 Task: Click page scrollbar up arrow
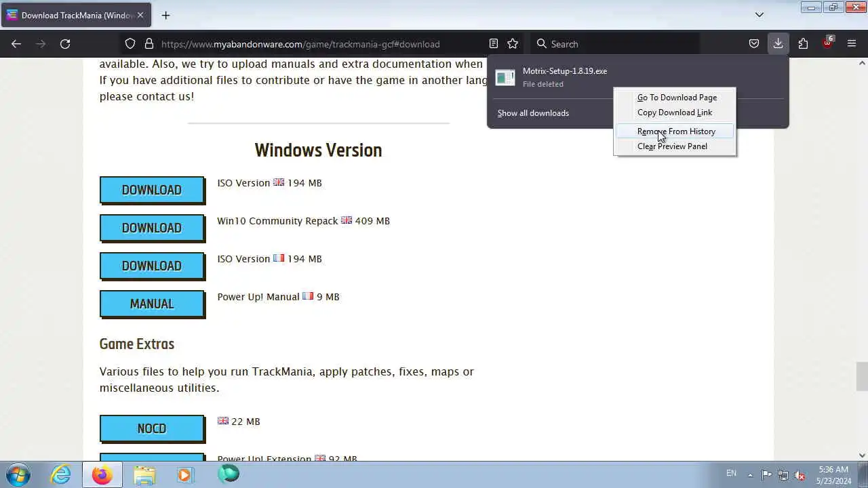(862, 63)
